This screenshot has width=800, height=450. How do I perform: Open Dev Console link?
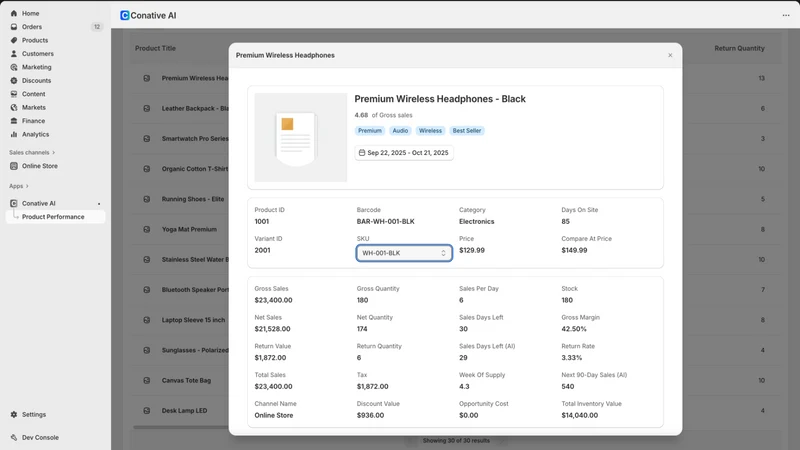coord(40,437)
